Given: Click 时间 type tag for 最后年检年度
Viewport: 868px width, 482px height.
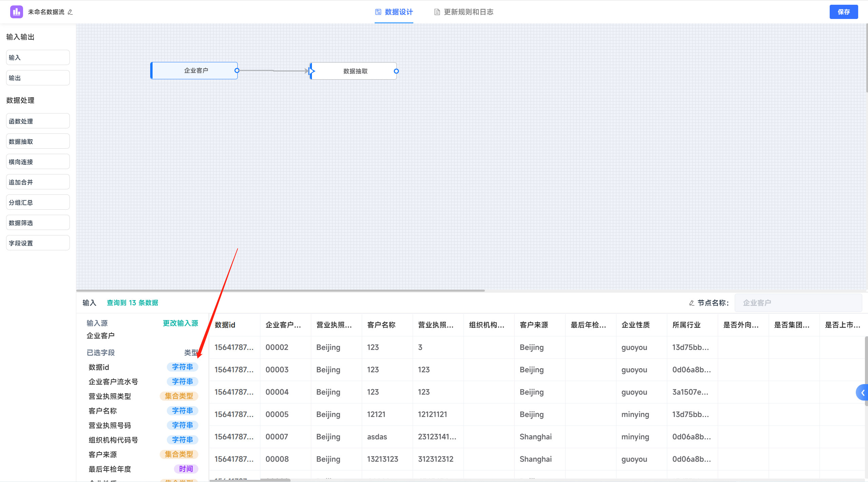Looking at the screenshot, I should point(186,469).
